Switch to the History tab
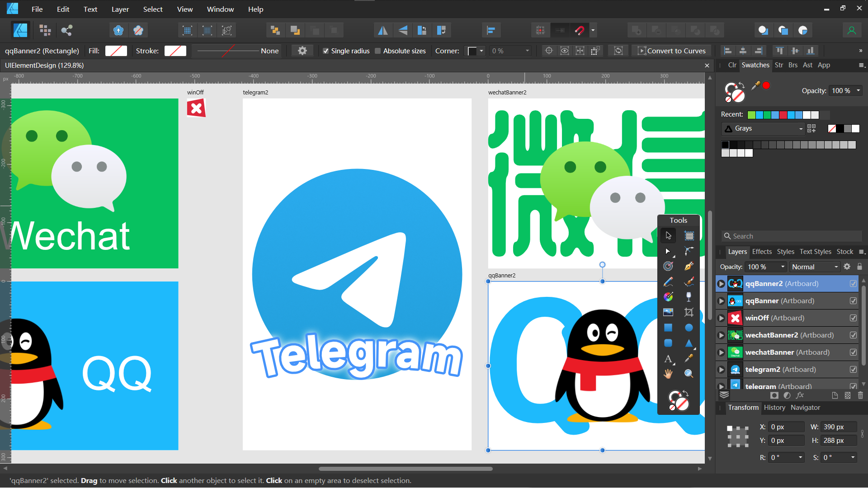Screen dimensions: 868x488 coord(774,408)
